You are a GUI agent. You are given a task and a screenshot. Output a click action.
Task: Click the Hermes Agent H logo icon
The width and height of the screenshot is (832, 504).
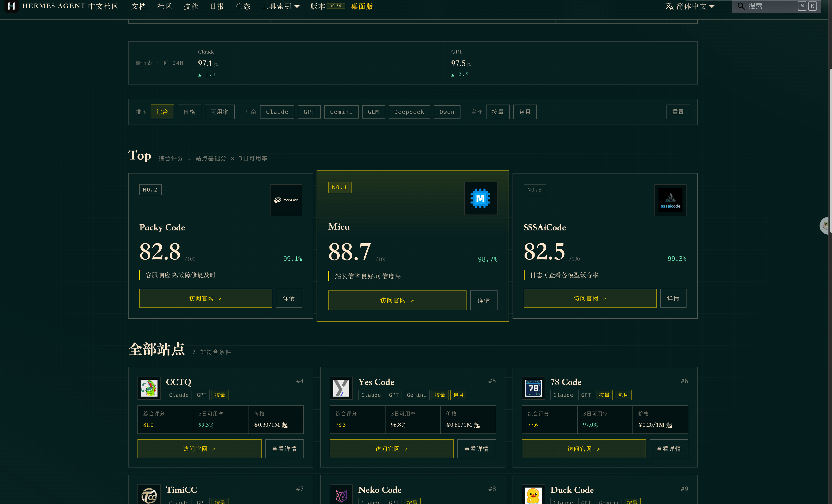click(12, 6)
